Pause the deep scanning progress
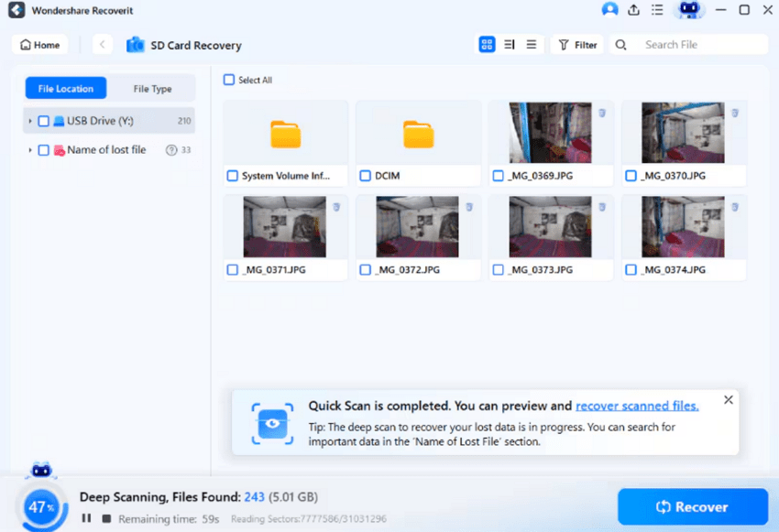This screenshot has height=532, width=779. 86,518
